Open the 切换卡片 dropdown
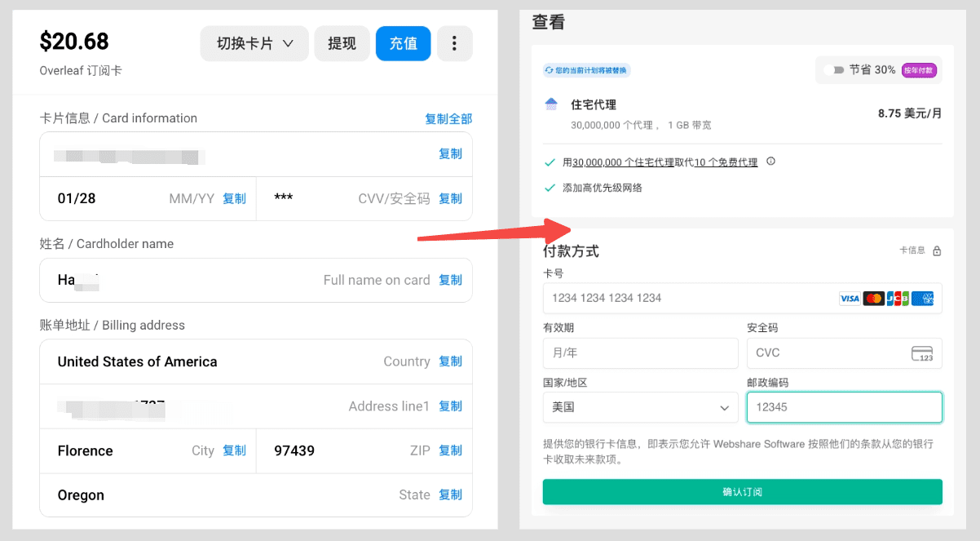 pos(254,43)
